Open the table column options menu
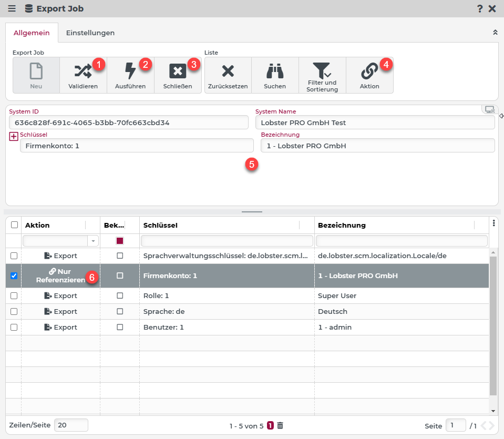 tap(493, 223)
